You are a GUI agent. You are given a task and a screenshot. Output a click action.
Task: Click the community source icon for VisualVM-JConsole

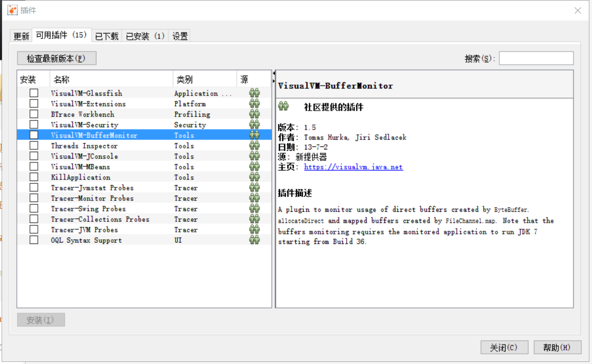click(x=254, y=156)
